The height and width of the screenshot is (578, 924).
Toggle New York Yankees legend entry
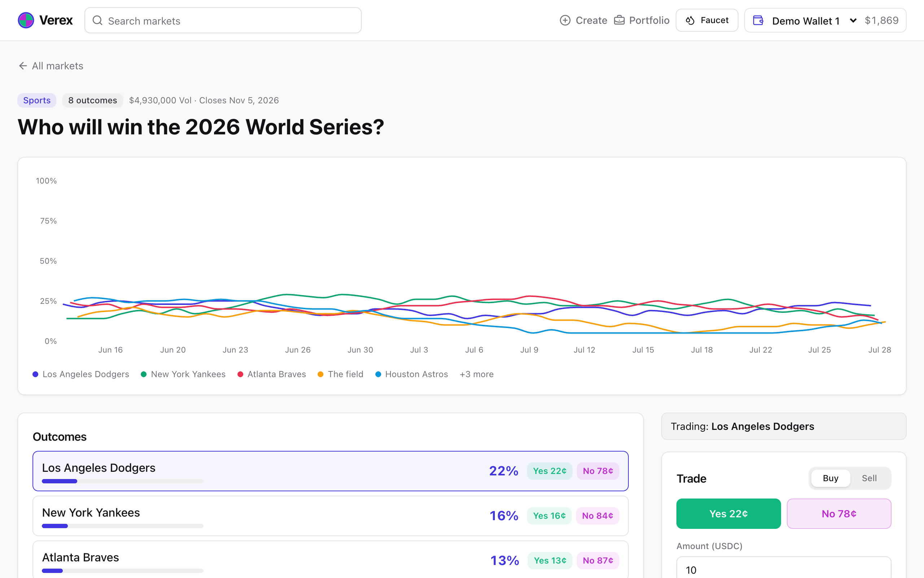[183, 374]
